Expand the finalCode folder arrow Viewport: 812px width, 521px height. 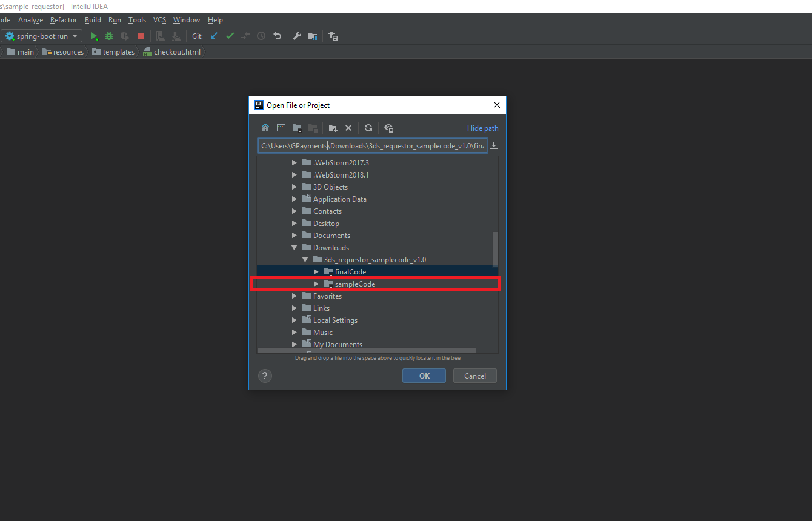tap(316, 272)
